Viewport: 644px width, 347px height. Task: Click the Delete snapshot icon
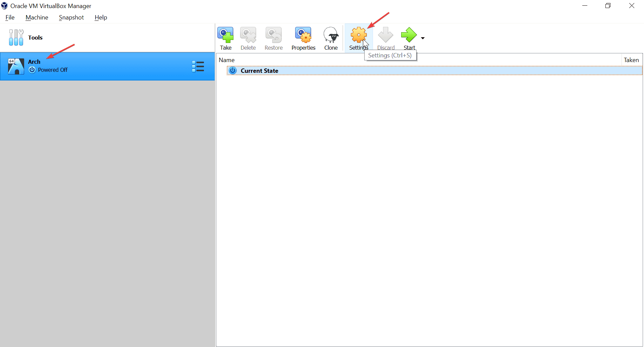(x=248, y=35)
